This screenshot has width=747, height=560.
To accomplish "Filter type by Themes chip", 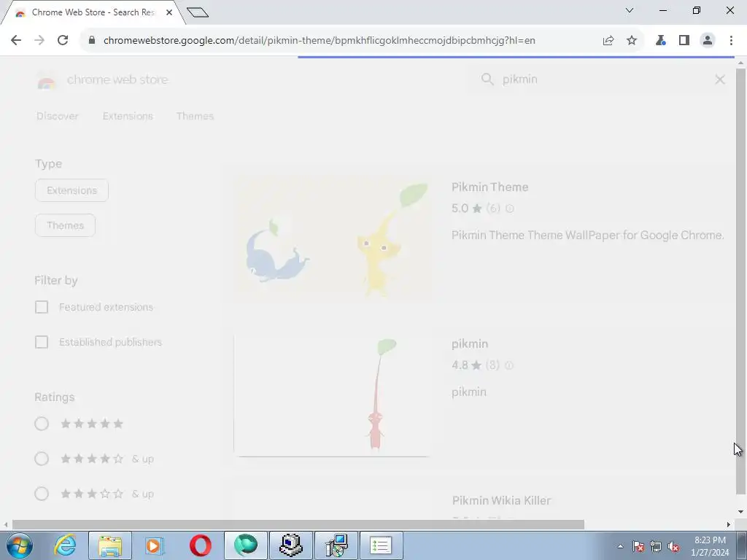I will (65, 225).
